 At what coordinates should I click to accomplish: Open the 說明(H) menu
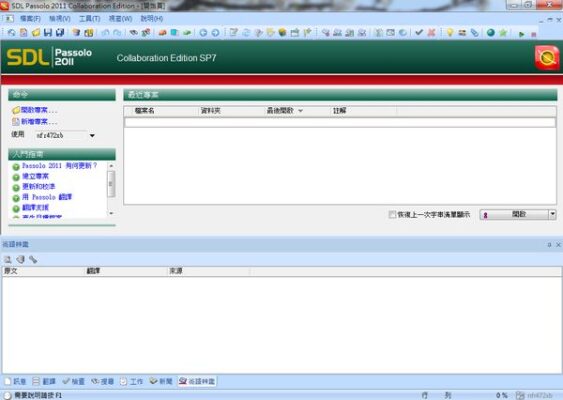[x=152, y=19]
